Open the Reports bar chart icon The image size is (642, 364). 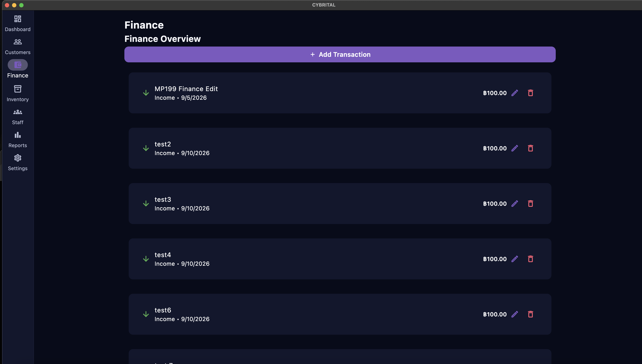tap(17, 135)
